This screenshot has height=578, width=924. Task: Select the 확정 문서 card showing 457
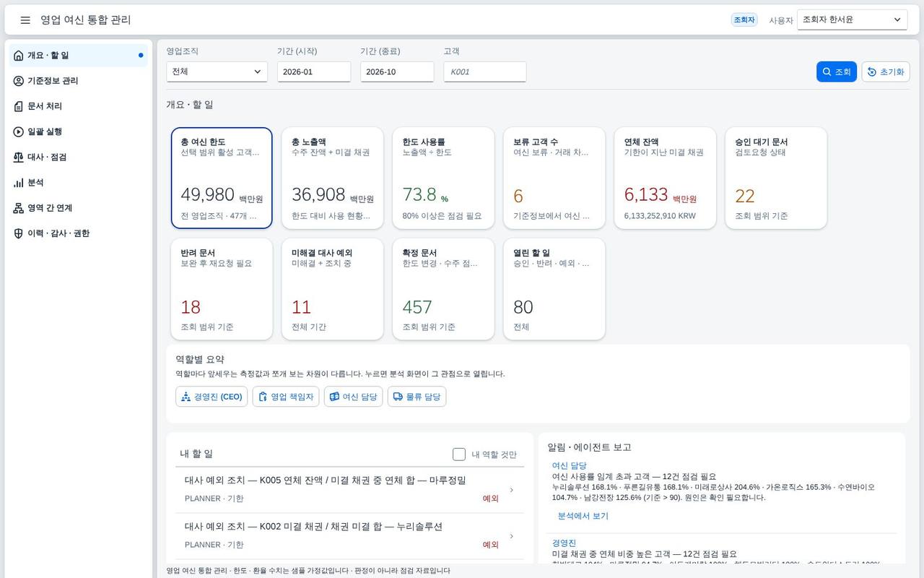click(443, 289)
